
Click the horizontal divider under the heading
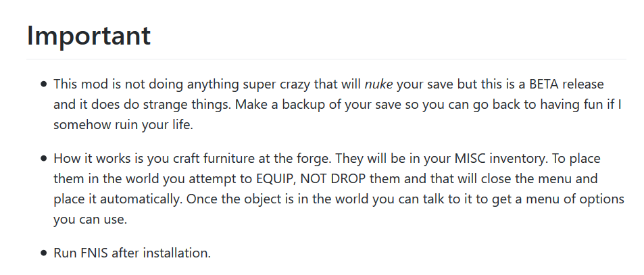coord(326,59)
